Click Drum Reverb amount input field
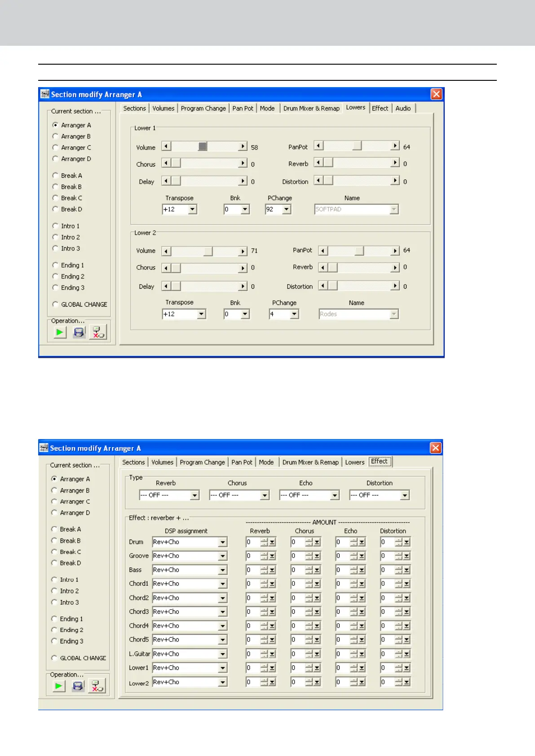The height and width of the screenshot is (756, 535). tap(252, 542)
